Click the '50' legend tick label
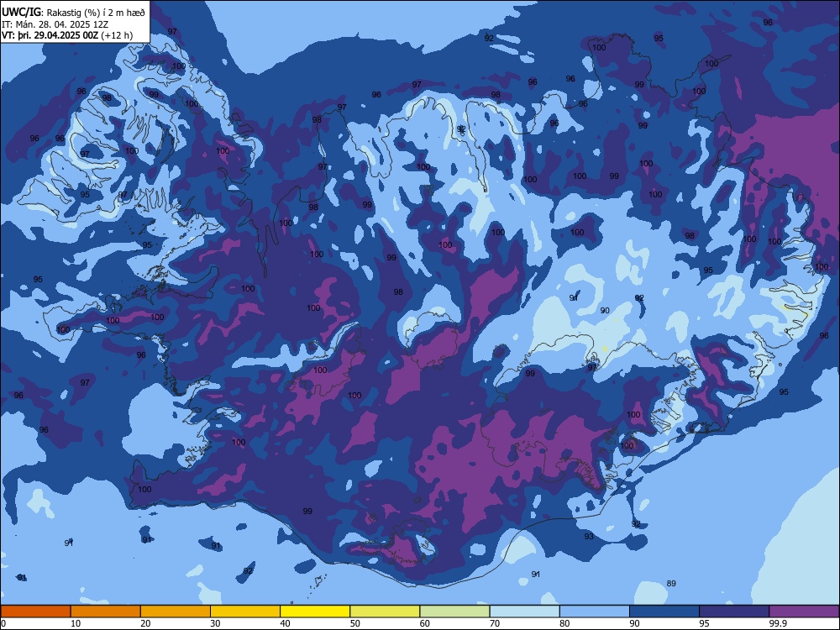Screen dimensions: 840x630 click(355, 623)
